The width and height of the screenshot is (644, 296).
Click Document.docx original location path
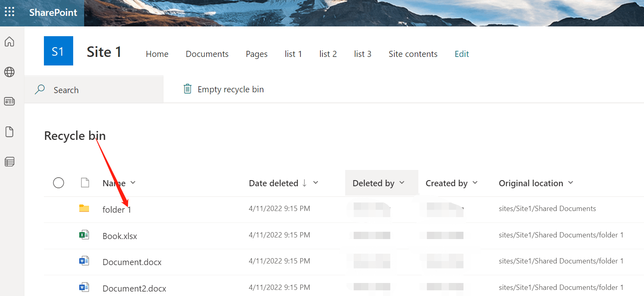(561, 261)
